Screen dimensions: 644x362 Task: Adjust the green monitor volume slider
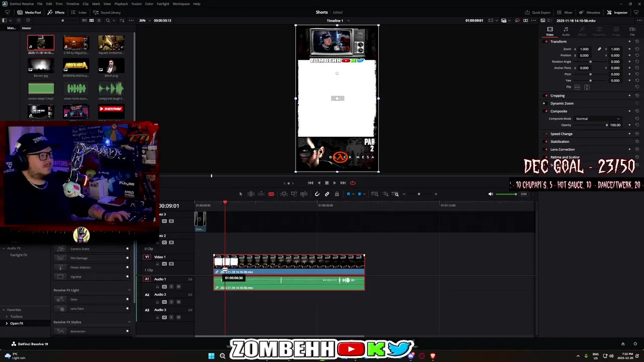506,194
